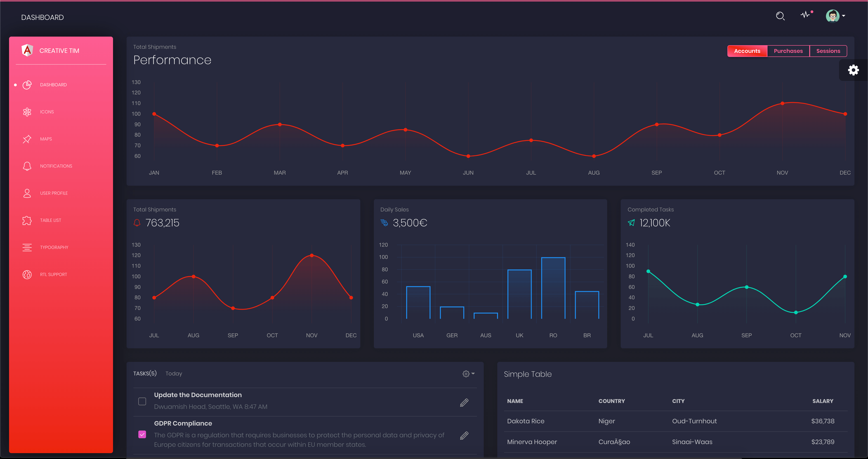
Task: Open the Dashboard section in the sidebar
Action: pos(53,84)
